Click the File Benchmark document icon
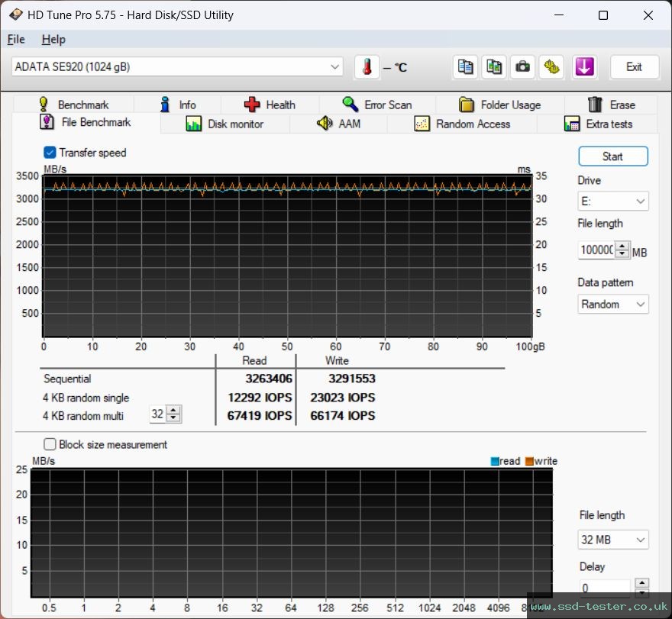 pyautogui.click(x=47, y=122)
